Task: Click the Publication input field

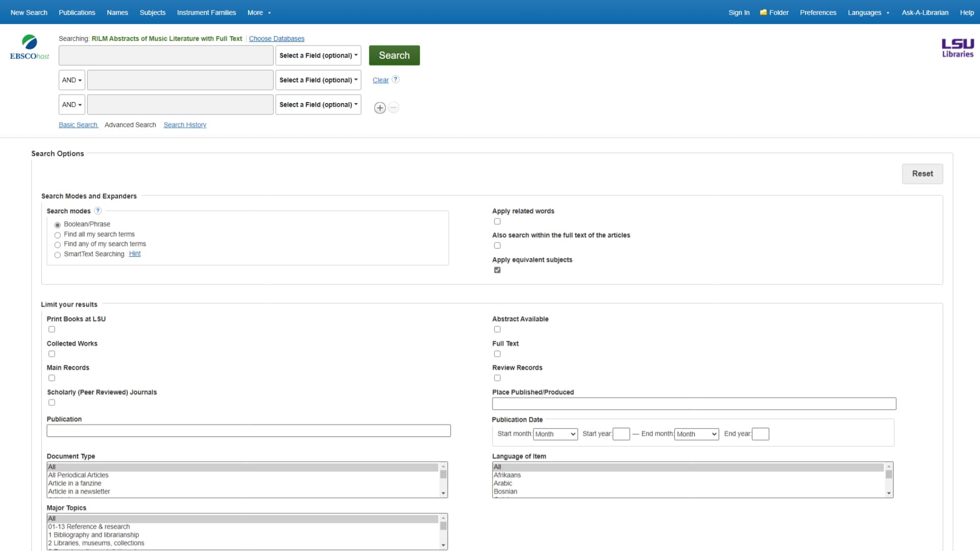Action: [x=249, y=431]
